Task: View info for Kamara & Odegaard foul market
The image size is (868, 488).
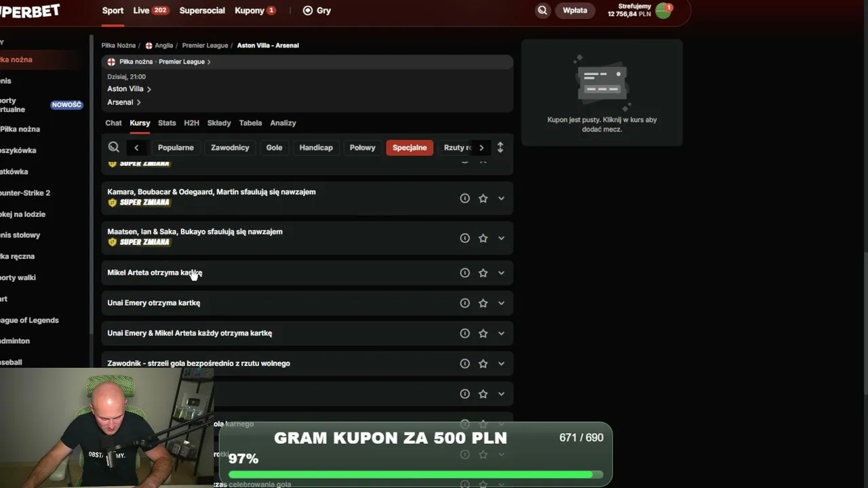Action: 465,199
